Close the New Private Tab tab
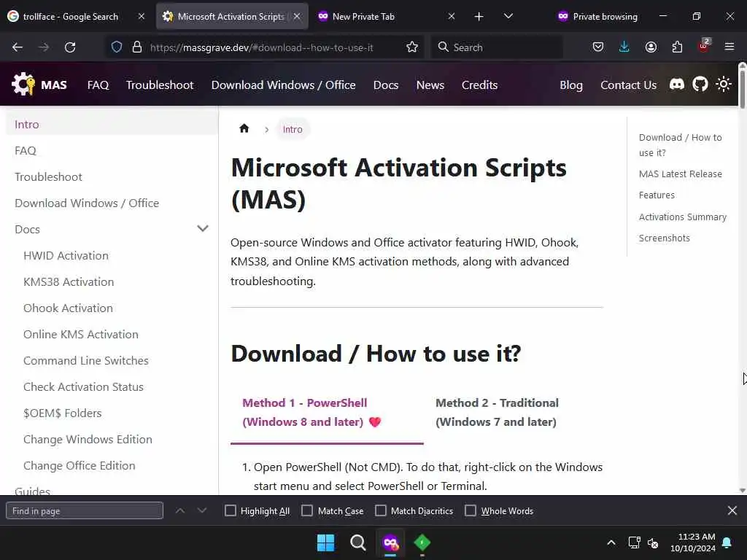Screen dimensions: 747x560 coord(451,17)
